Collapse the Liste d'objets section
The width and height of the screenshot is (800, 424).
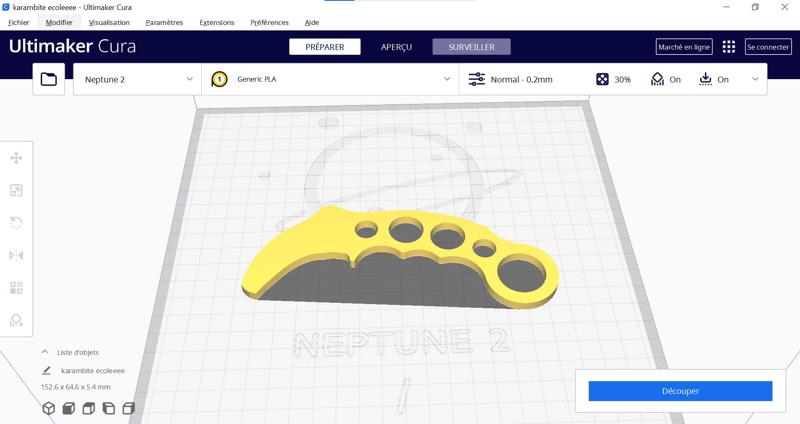click(x=45, y=352)
